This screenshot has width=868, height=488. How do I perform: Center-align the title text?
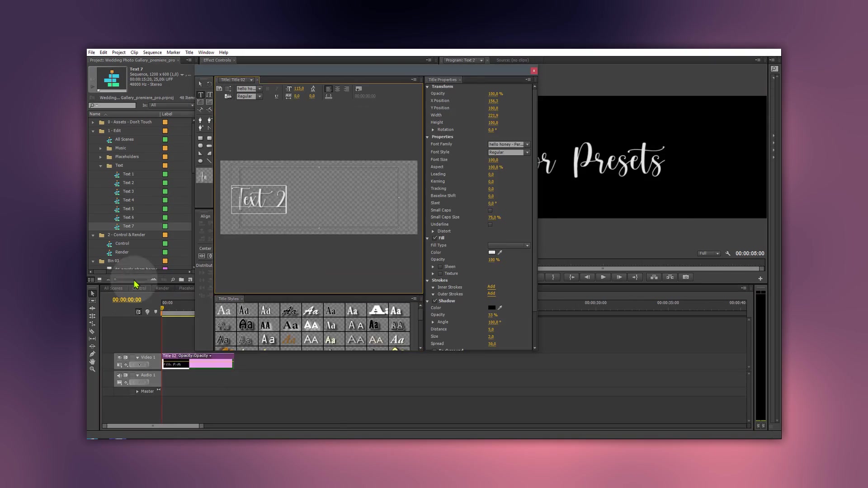click(x=337, y=89)
